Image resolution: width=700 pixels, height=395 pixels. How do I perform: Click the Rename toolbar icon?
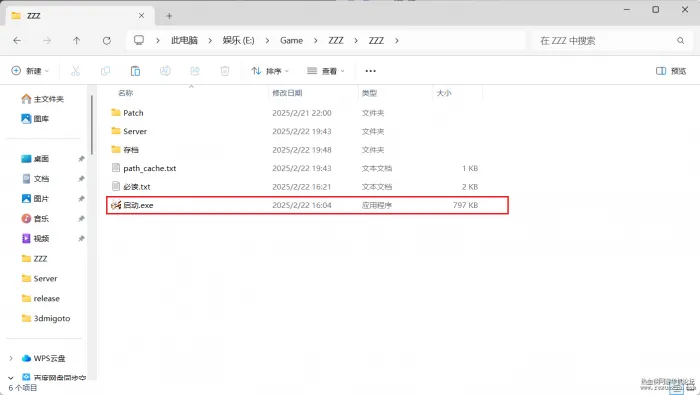point(165,71)
